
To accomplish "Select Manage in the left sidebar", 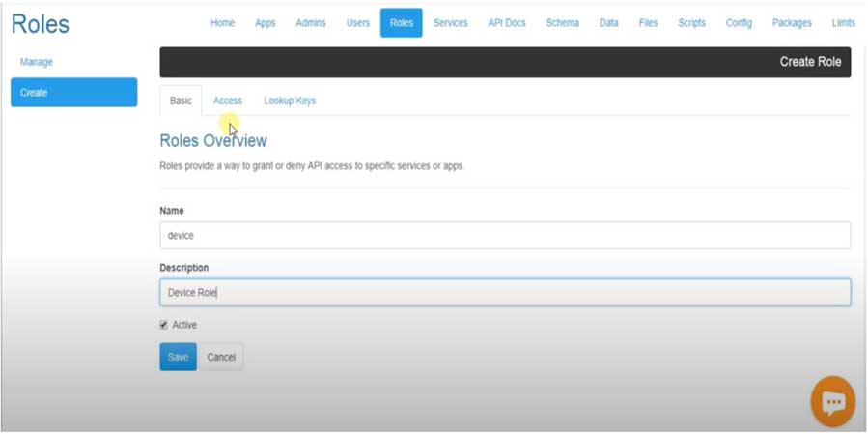I will 37,62.
